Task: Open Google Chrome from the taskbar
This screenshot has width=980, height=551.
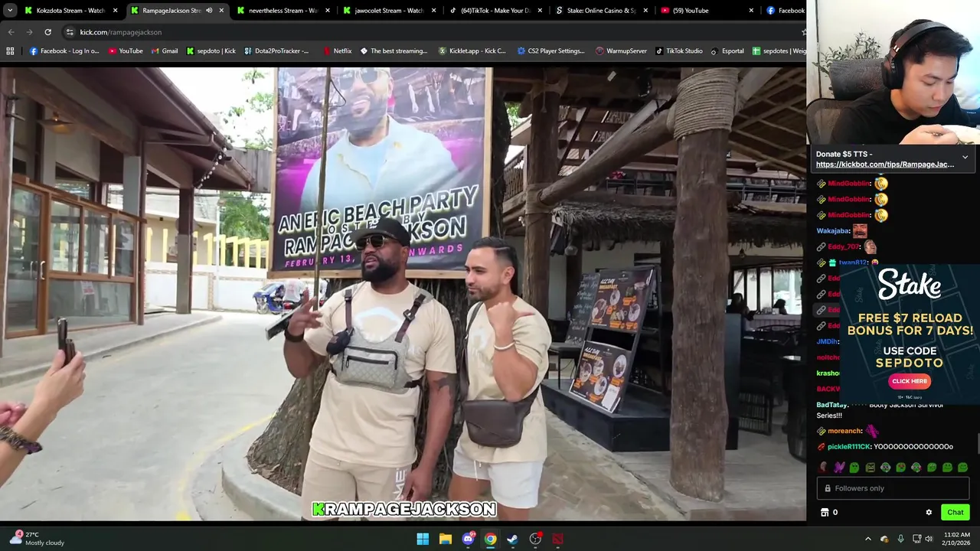Action: (490, 539)
